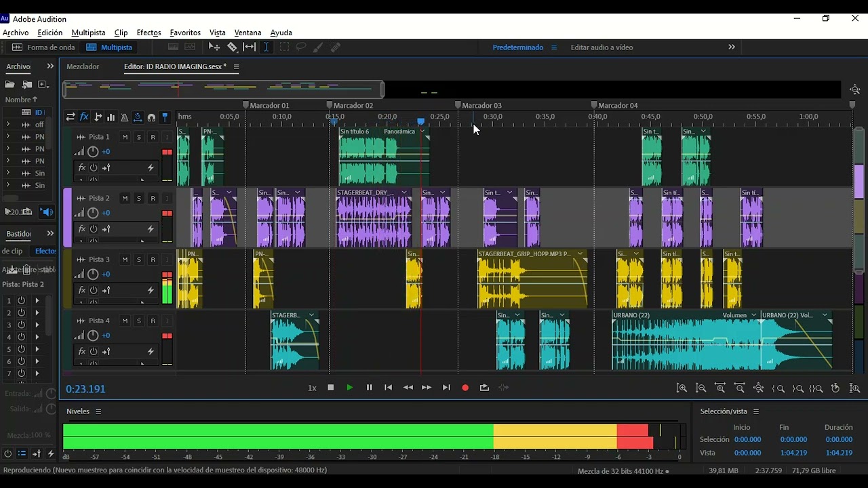Stop playback
Image resolution: width=868 pixels, height=488 pixels.
coord(331,388)
